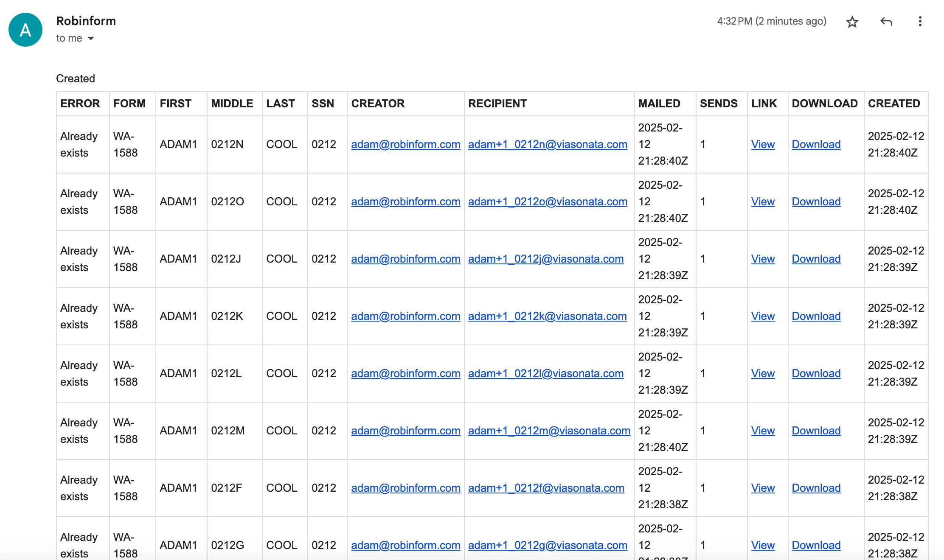This screenshot has height=560, width=944.
Task: Open View link for 0212M row
Action: [763, 431]
